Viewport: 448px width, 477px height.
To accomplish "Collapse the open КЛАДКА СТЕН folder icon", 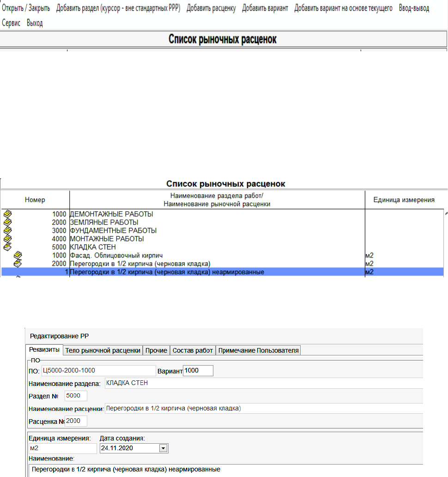I will pyautogui.click(x=7, y=247).
